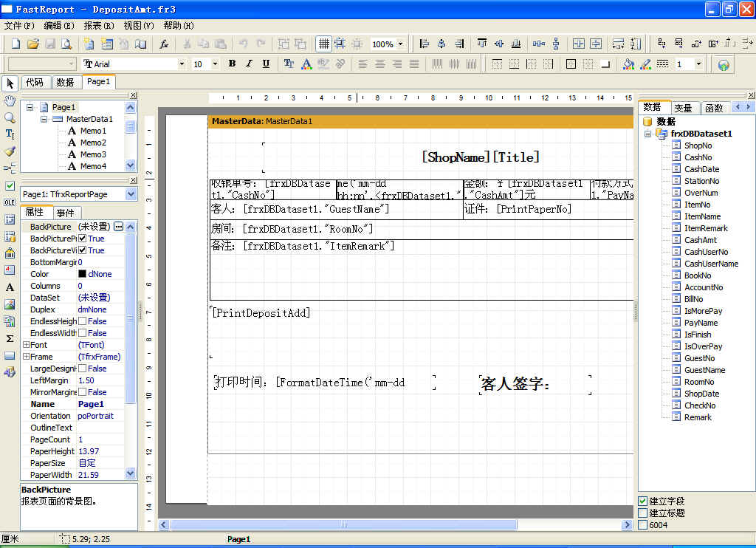The height and width of the screenshot is (548, 756).
Task: Open the Page1: TfrxReportPage object dropdown
Action: pos(131,194)
